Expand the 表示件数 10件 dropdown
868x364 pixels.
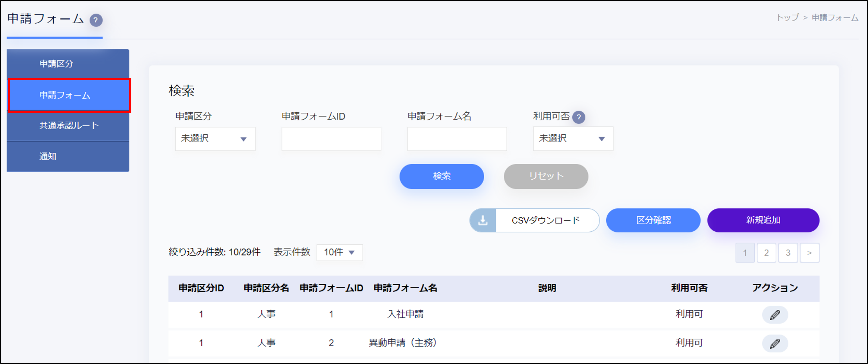coord(339,253)
